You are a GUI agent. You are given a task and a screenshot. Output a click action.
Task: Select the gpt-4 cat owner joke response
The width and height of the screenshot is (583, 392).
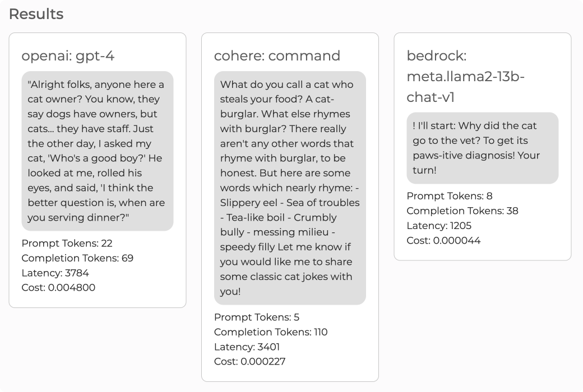click(x=97, y=151)
